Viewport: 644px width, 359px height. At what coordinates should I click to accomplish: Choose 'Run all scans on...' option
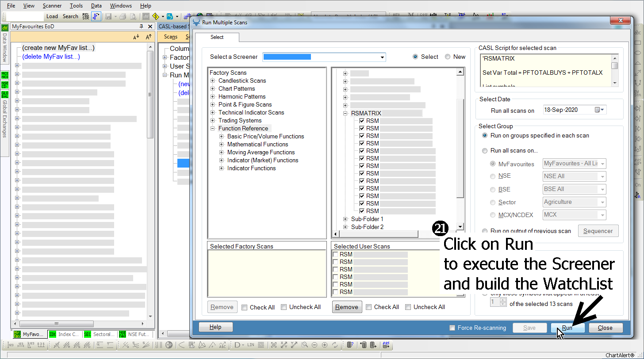point(485,150)
